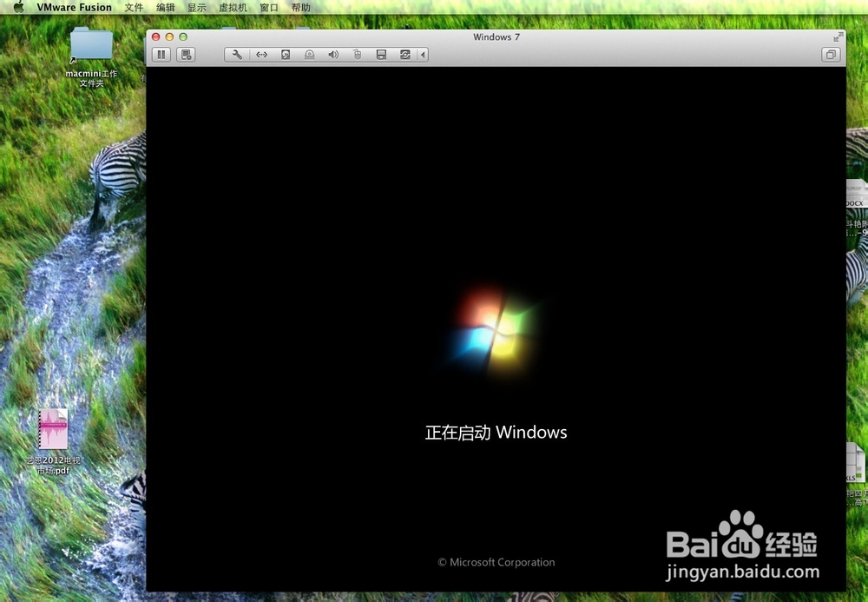Select the 艺恩2012电视市场.pdf desktop file

tap(53, 440)
